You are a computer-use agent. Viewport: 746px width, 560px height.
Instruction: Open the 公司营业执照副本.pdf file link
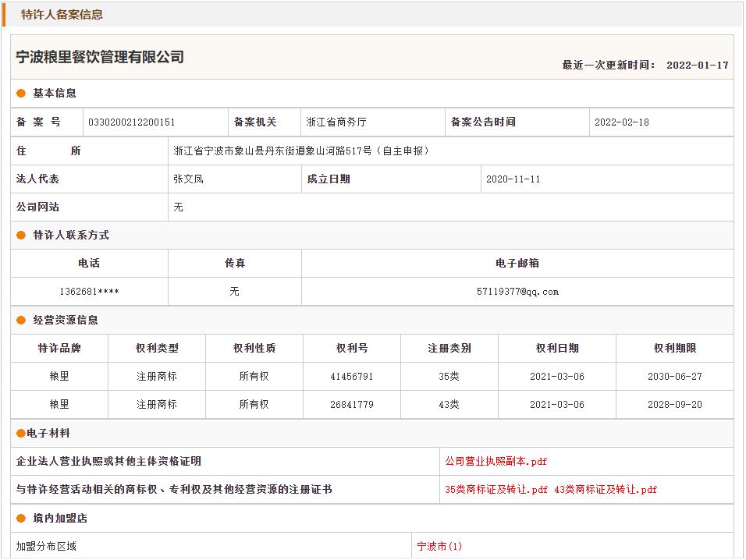pos(496,462)
